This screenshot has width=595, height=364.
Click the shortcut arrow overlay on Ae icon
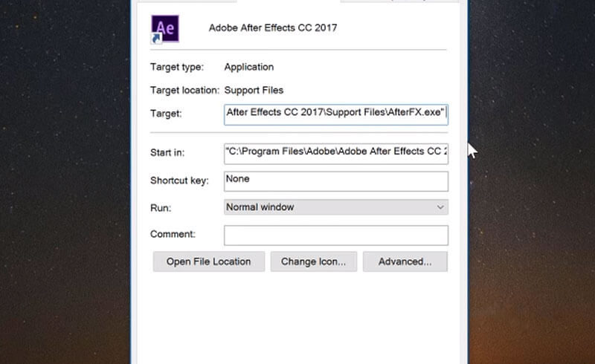(x=156, y=39)
